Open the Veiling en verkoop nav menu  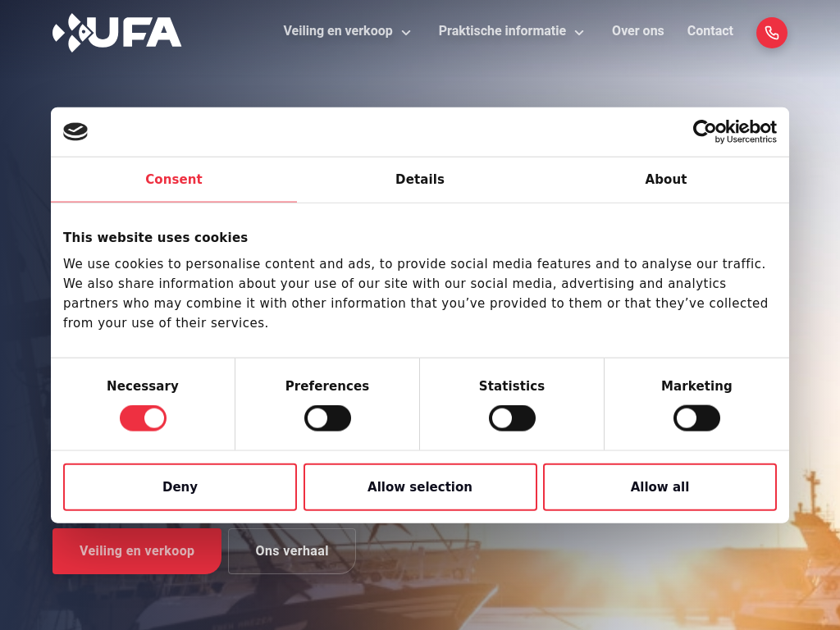coord(338,31)
